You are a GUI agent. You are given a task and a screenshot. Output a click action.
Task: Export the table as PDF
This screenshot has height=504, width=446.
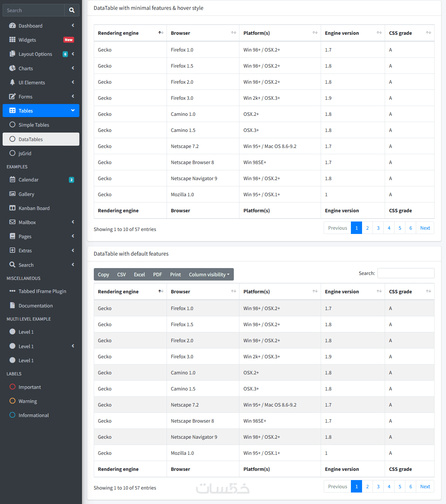tap(157, 274)
